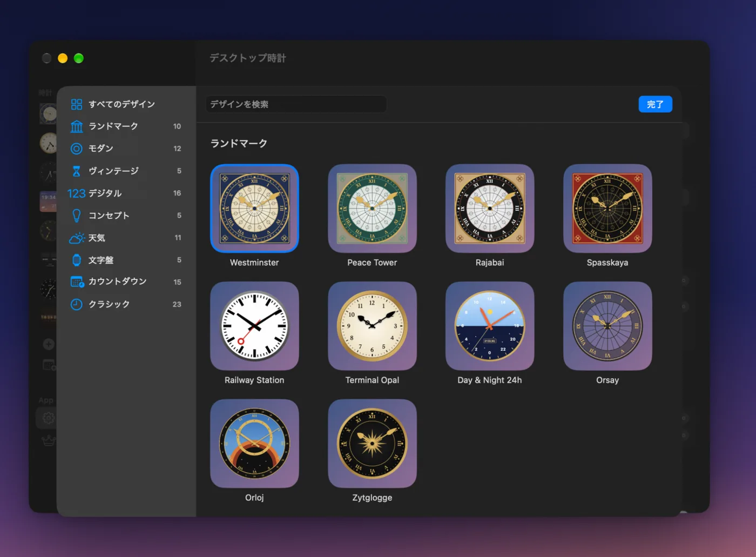Choose the Peace Tower clock face

372,208
